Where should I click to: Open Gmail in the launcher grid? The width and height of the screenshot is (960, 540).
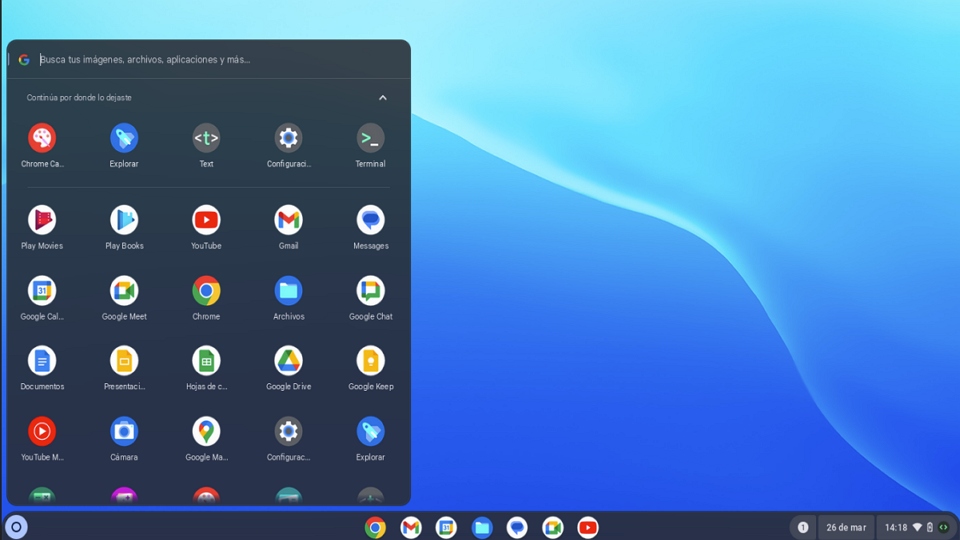288,220
